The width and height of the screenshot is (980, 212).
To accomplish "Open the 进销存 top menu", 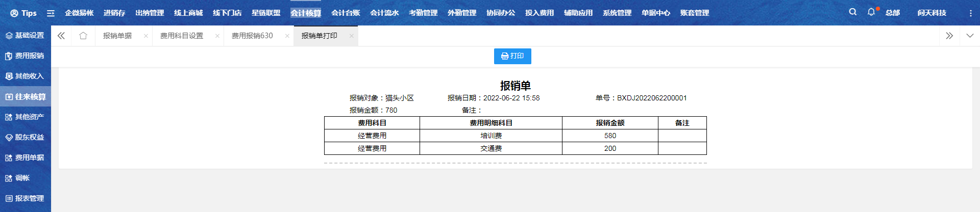I will pyautogui.click(x=114, y=13).
